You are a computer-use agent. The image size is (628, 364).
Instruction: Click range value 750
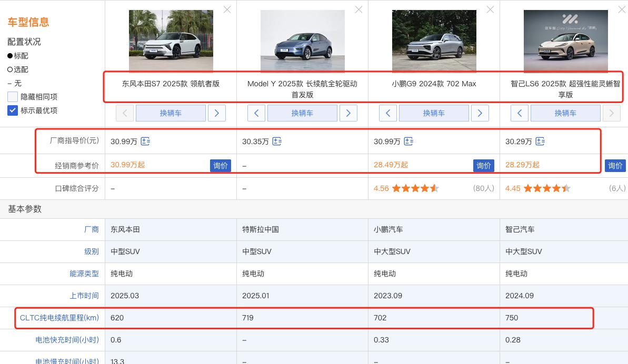point(512,318)
